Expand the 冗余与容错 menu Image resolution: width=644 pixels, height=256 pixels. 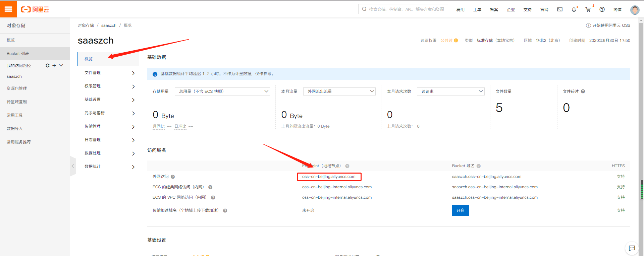click(x=108, y=113)
